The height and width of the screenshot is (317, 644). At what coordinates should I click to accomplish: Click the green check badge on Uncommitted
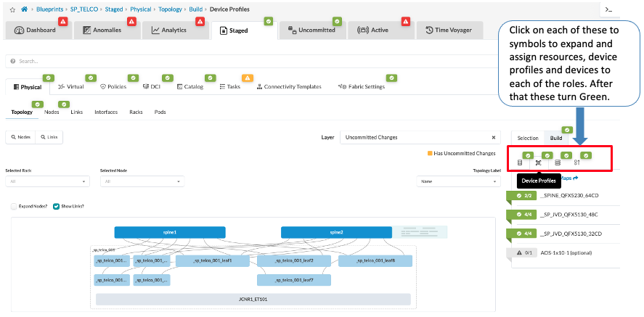pyautogui.click(x=337, y=20)
